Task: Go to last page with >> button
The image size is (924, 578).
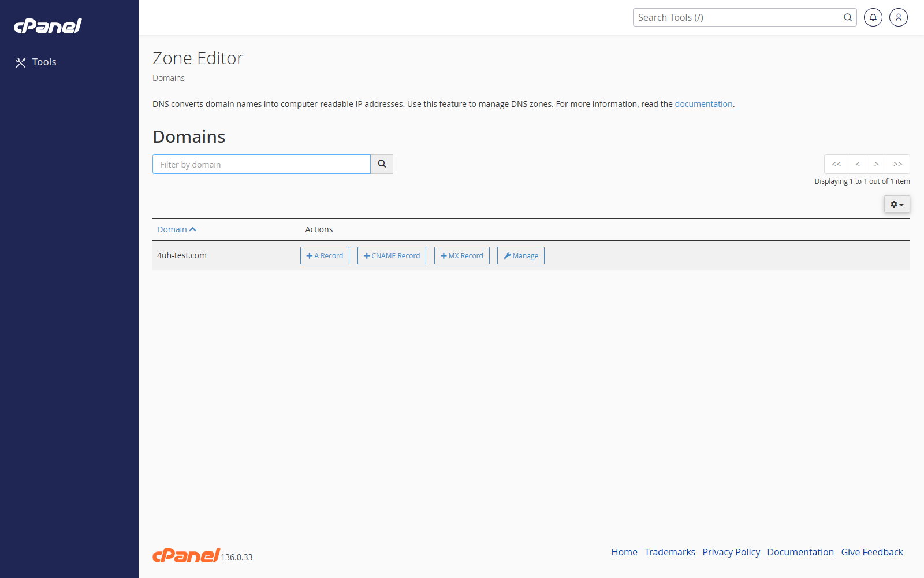Action: 898,164
